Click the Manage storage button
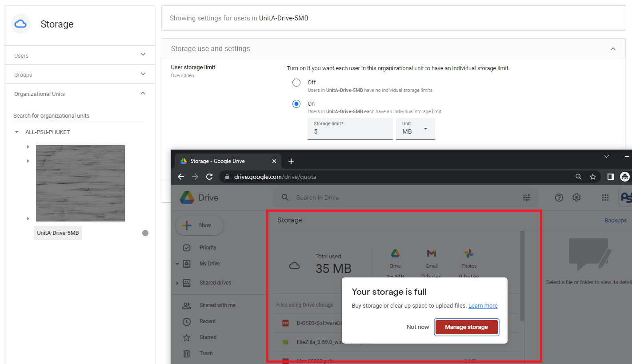Screen dimensions: 632x364 click(466, 327)
